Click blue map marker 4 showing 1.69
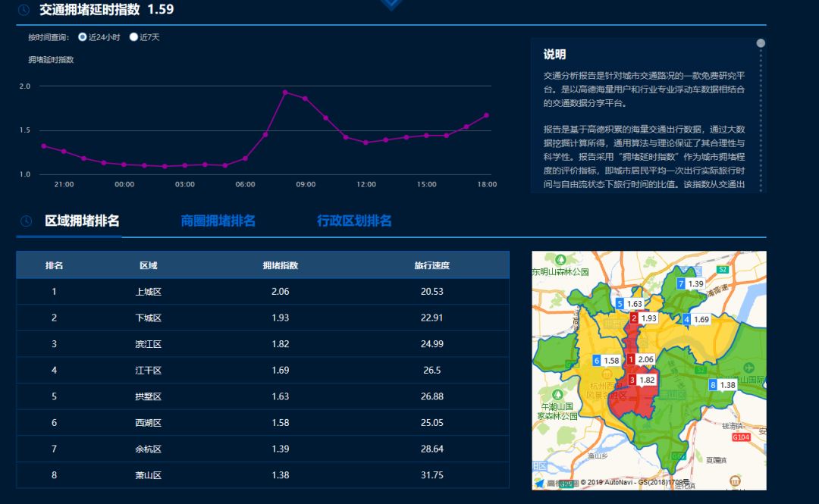Screen dimensions: 819x504 tap(687, 320)
